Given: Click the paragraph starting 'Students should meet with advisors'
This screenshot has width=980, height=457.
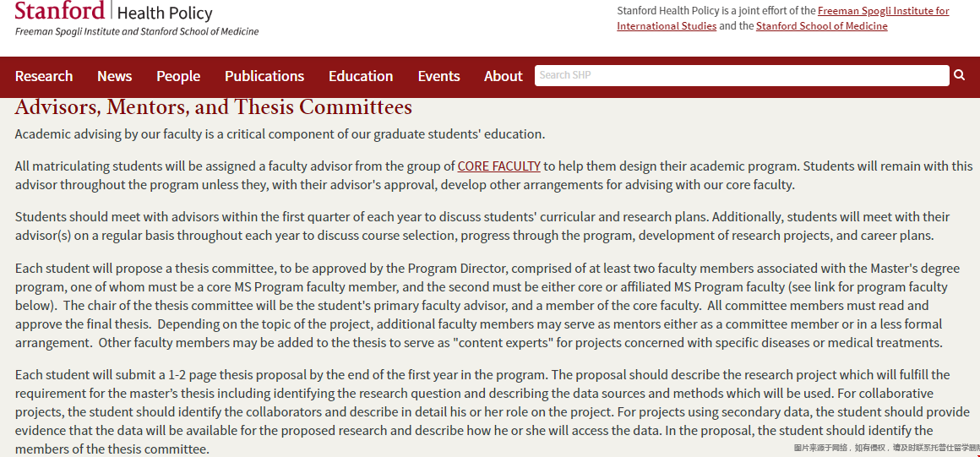Looking at the screenshot, I should (x=482, y=226).
